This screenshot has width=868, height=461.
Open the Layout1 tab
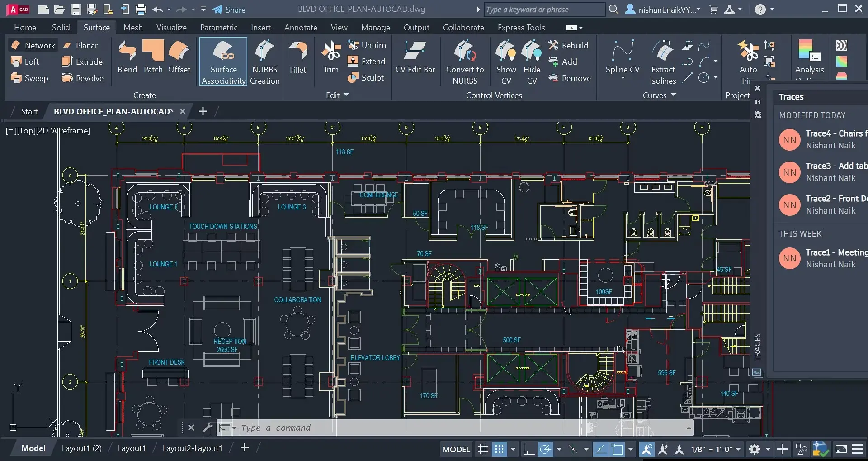point(132,448)
